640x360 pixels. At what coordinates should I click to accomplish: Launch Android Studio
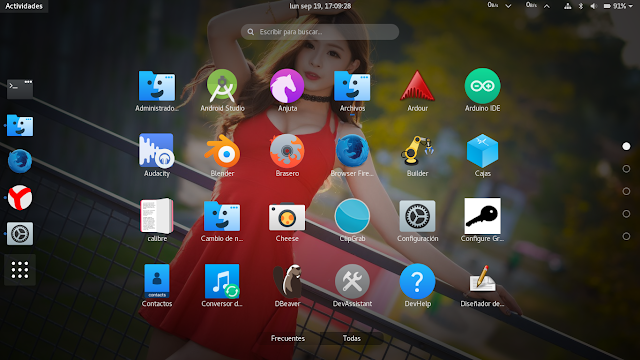coord(222,91)
